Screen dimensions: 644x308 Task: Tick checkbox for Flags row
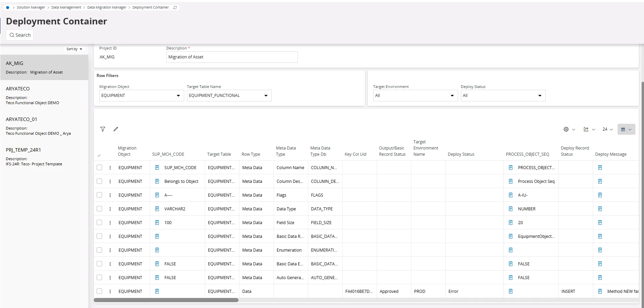99,195
